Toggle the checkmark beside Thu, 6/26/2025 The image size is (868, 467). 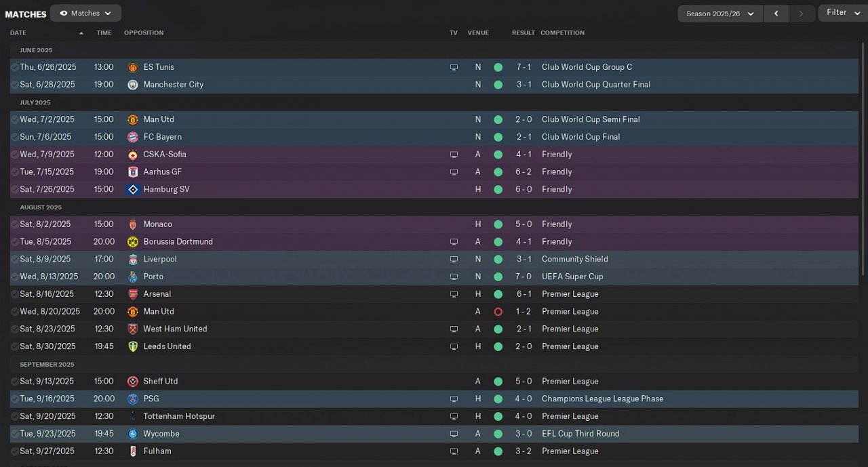click(x=14, y=67)
